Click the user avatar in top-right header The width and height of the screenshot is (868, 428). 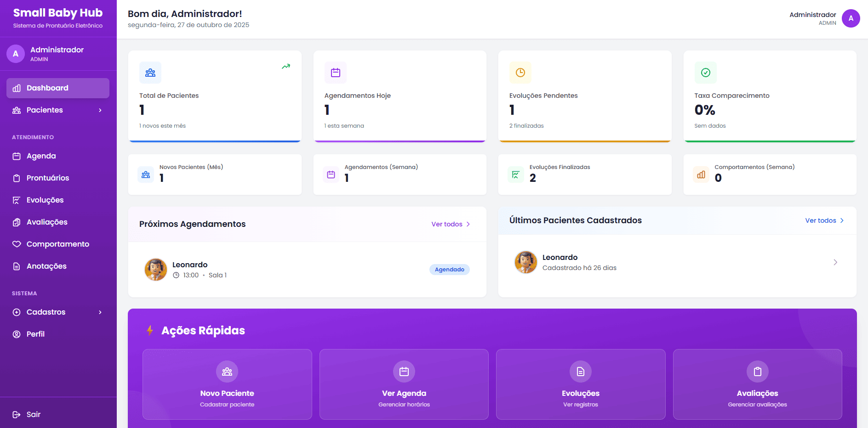[x=851, y=18]
